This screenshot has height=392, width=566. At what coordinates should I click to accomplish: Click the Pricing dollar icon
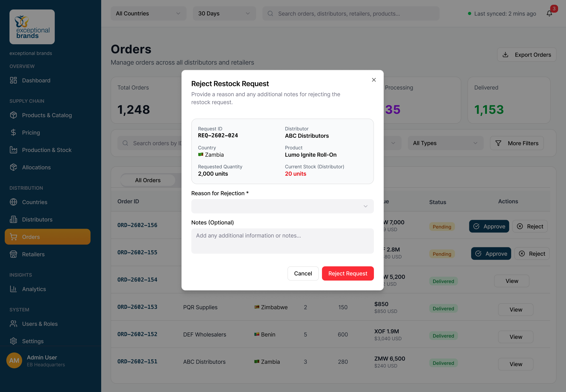coord(13,133)
